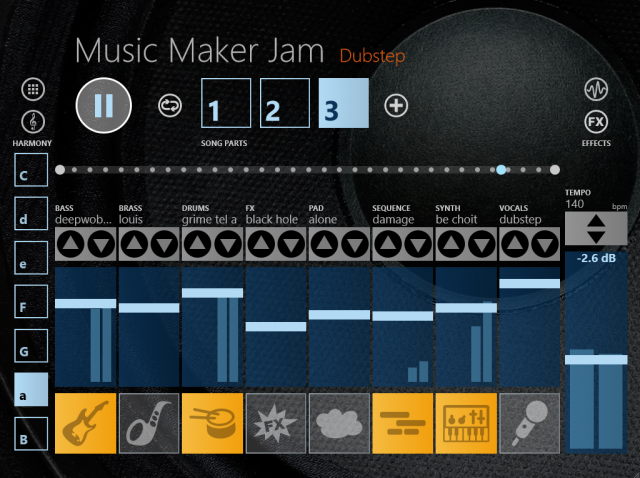Viewport: 640px width, 478px height.
Task: Select the C harmony chord
Action: pos(31,170)
